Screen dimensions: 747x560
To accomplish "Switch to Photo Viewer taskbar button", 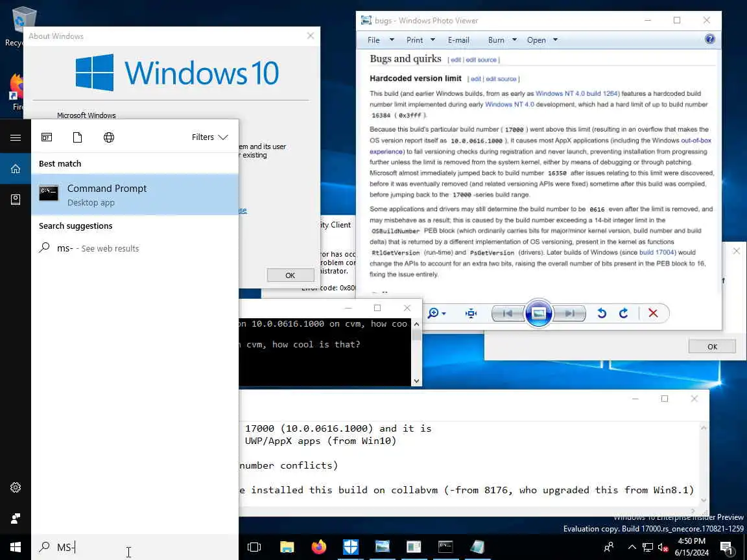I will pyautogui.click(x=382, y=547).
